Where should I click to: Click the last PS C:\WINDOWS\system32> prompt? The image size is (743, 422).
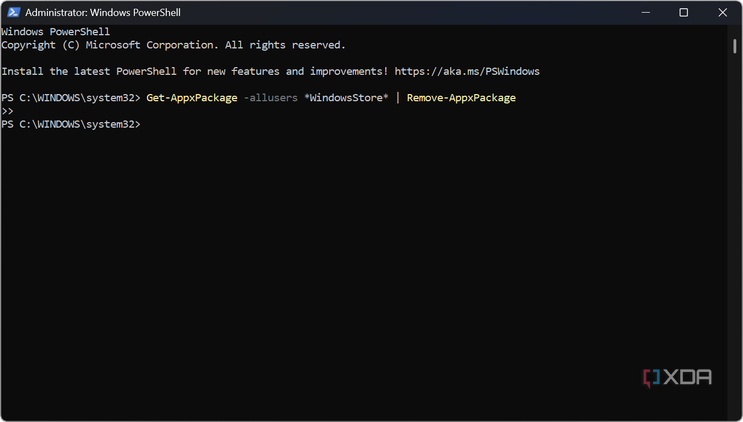click(71, 124)
